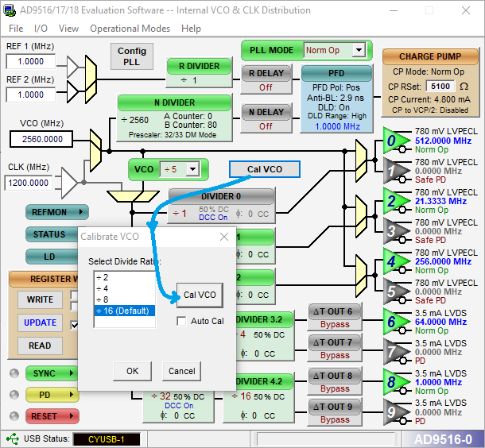Open the PLL MODE Norm Op dropdown
Screen dimensions: 485x448
coord(359,50)
